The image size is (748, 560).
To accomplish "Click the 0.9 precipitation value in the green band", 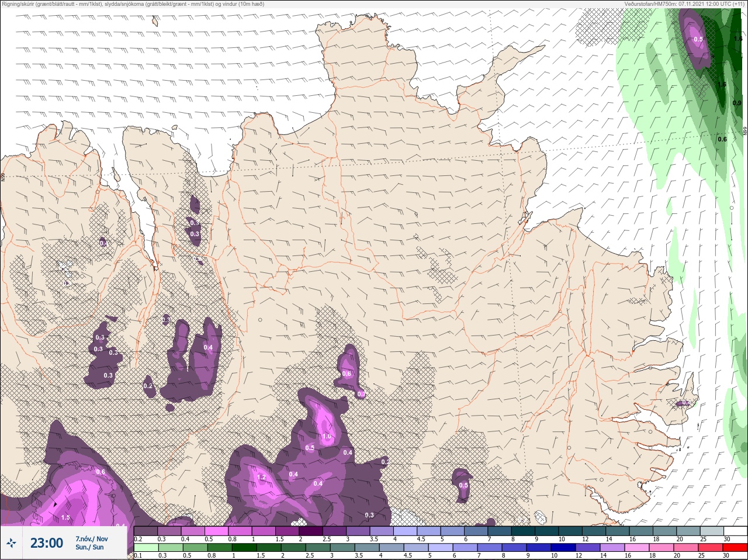I will point(737,103).
